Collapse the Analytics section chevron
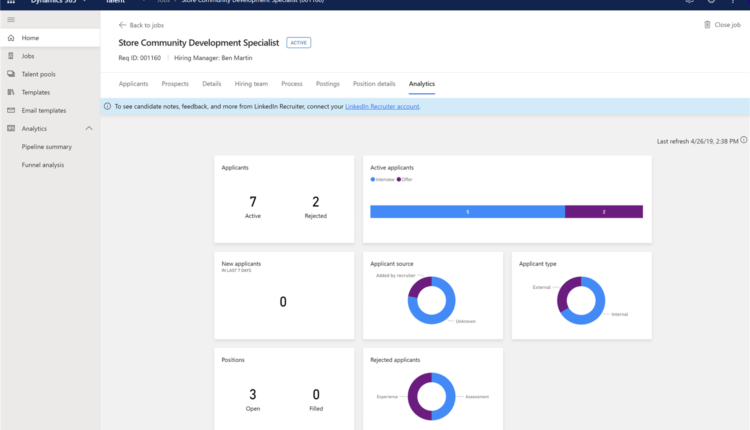 [x=89, y=128]
